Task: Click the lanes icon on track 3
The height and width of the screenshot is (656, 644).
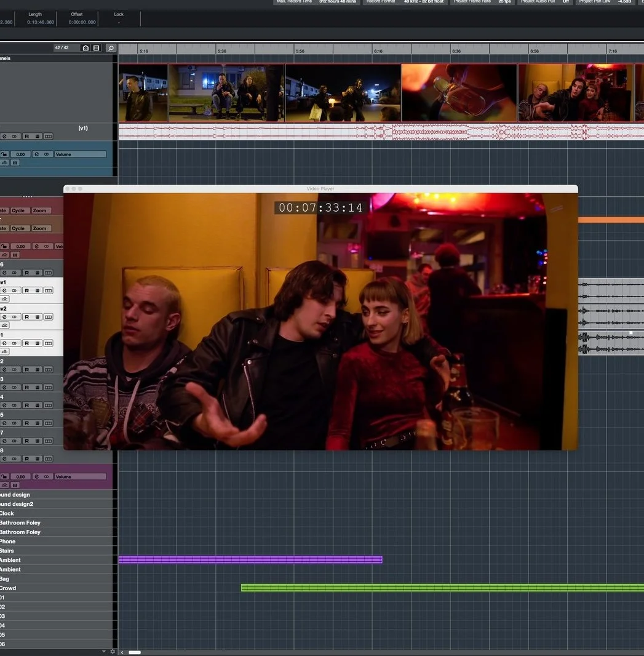Action: point(49,388)
